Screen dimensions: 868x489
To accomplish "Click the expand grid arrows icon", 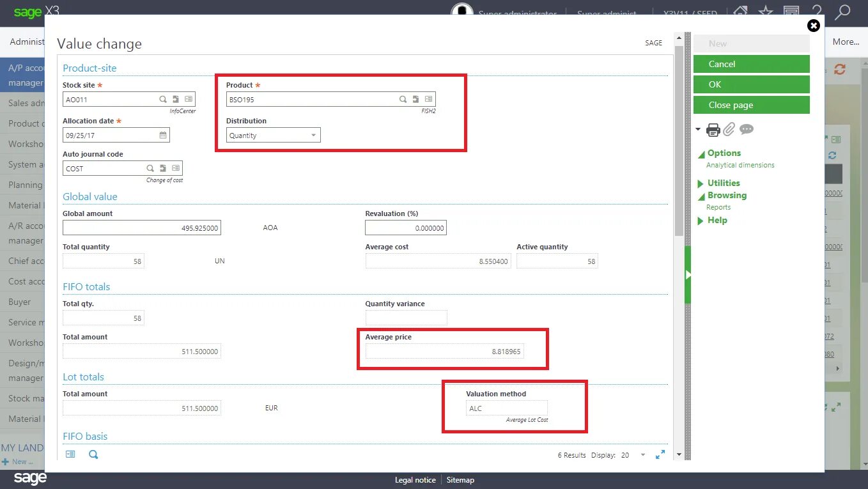I will tap(660, 454).
